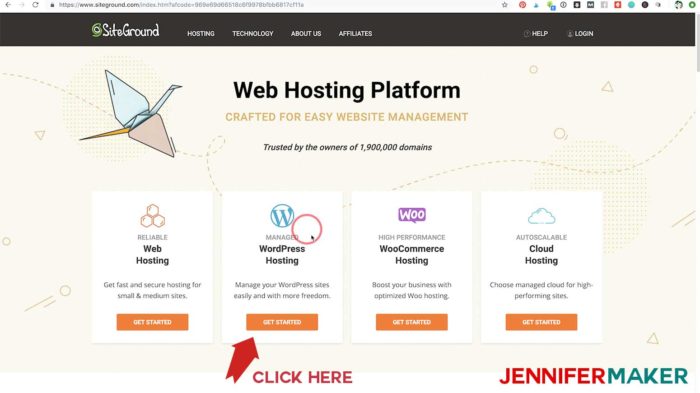The width and height of the screenshot is (700, 393).
Task: Click the Web Hosting card title
Action: [152, 255]
